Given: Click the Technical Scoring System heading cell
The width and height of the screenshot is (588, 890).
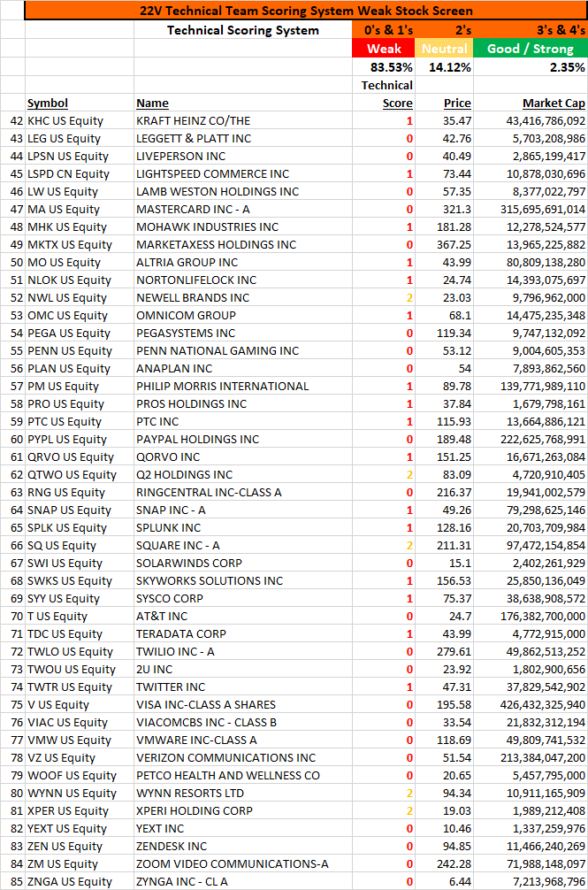Looking at the screenshot, I should (242, 31).
